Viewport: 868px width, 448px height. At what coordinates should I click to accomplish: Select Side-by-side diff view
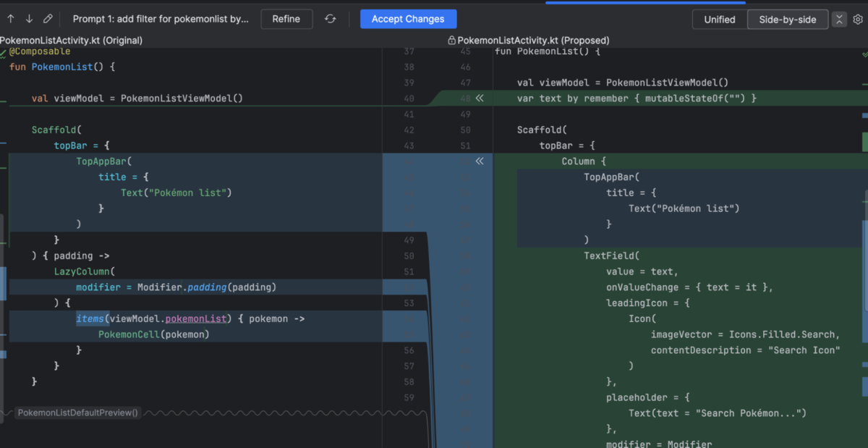pos(788,20)
